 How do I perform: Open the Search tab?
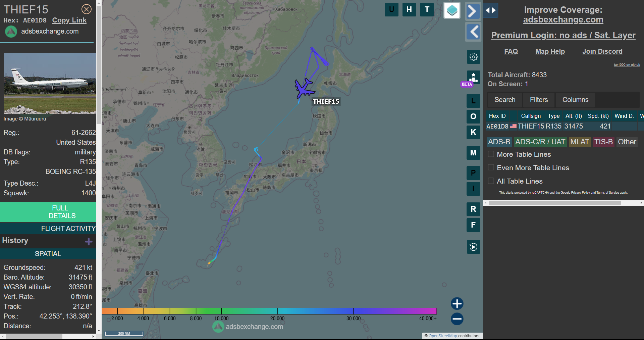point(505,100)
